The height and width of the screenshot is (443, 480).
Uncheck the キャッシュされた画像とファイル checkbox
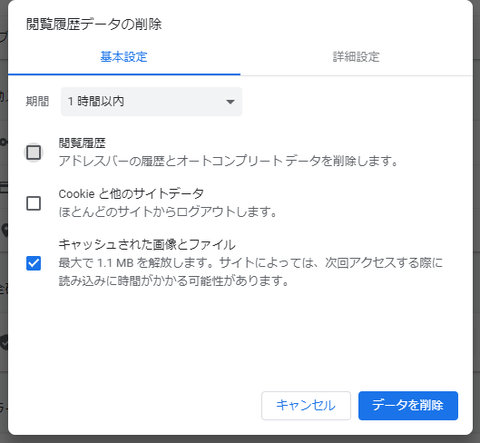(34, 263)
